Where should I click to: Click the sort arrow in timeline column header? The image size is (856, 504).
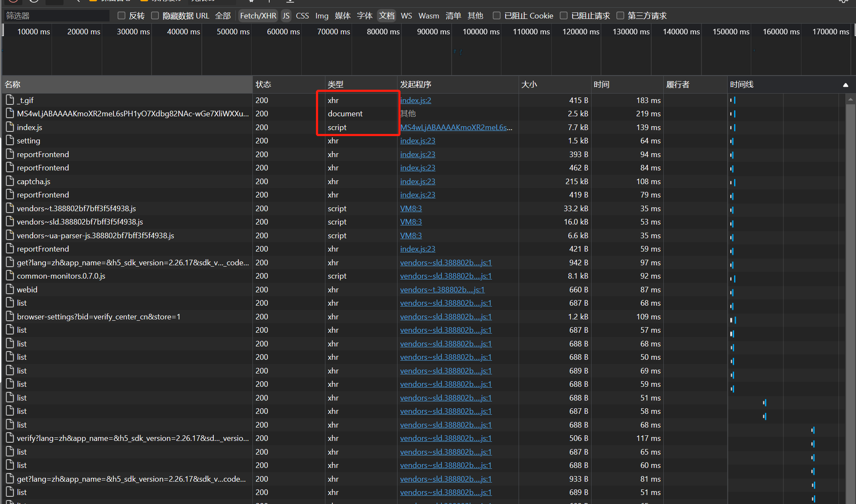coord(845,85)
